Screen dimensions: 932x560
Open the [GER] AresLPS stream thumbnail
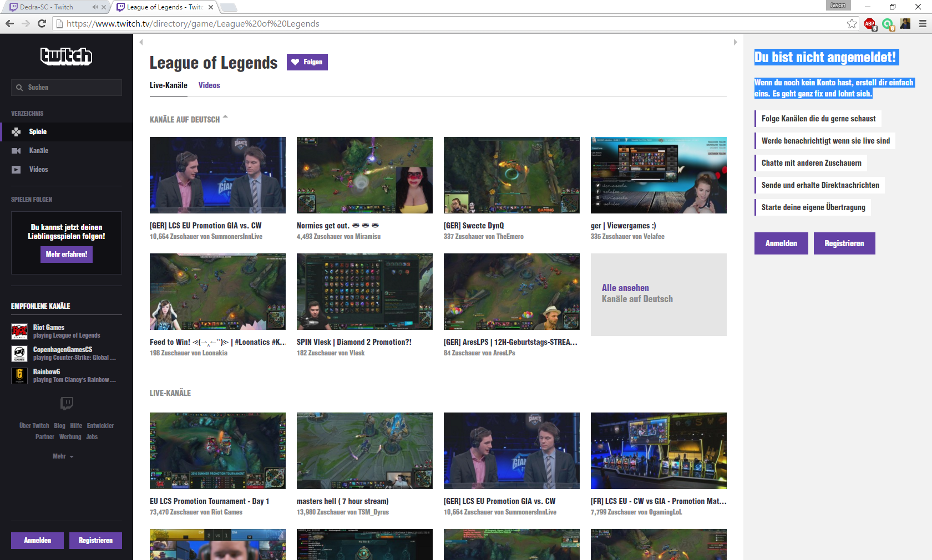511,292
